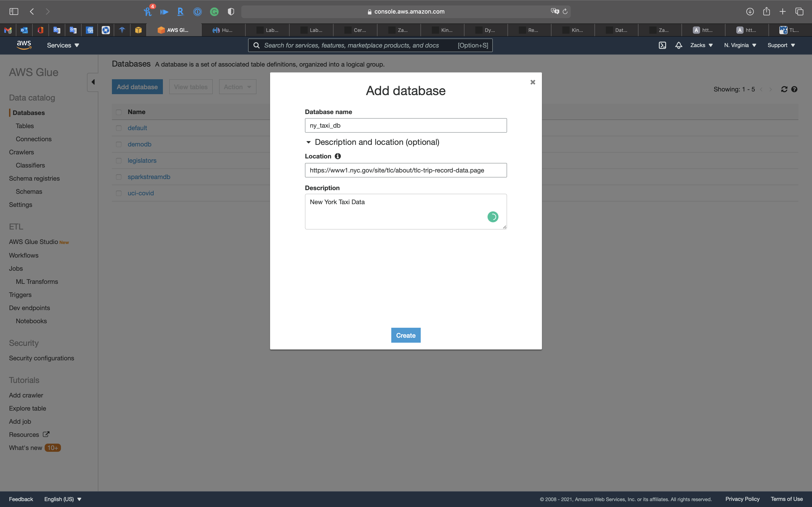Select the legislators database checkbox

[119, 161]
